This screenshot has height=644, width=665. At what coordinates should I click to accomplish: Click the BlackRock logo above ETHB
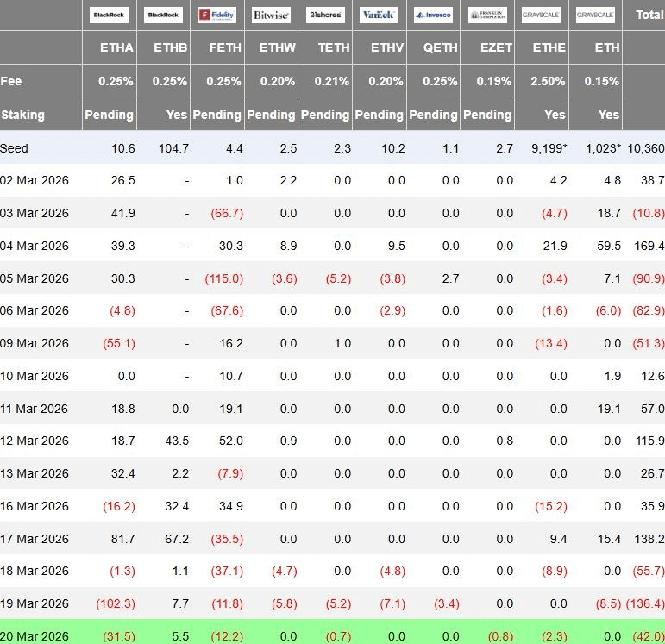coord(164,15)
